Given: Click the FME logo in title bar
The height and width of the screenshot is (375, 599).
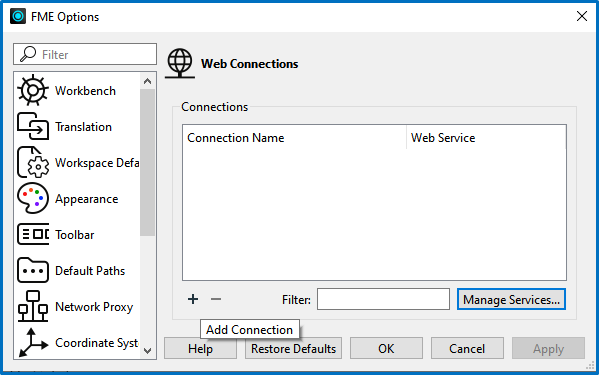Looking at the screenshot, I should [18, 16].
